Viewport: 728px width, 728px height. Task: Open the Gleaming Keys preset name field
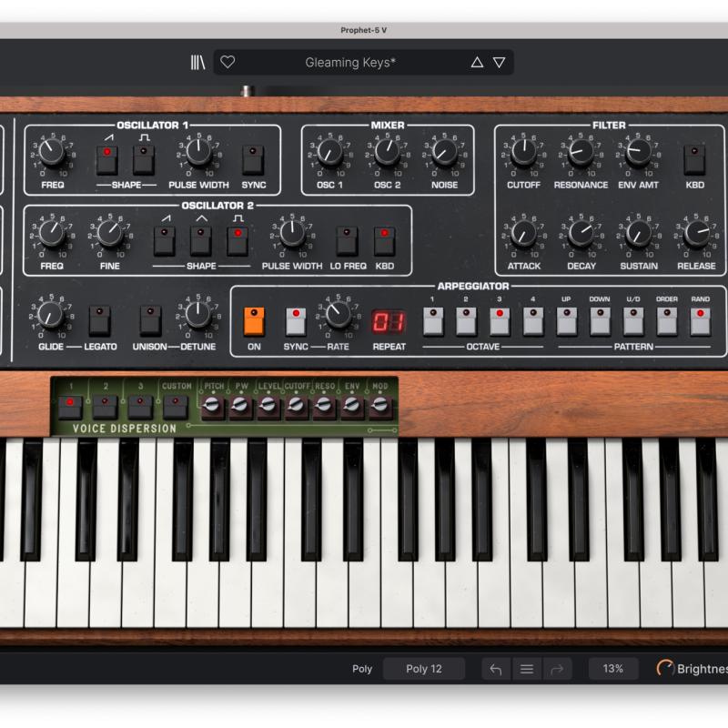click(x=350, y=62)
